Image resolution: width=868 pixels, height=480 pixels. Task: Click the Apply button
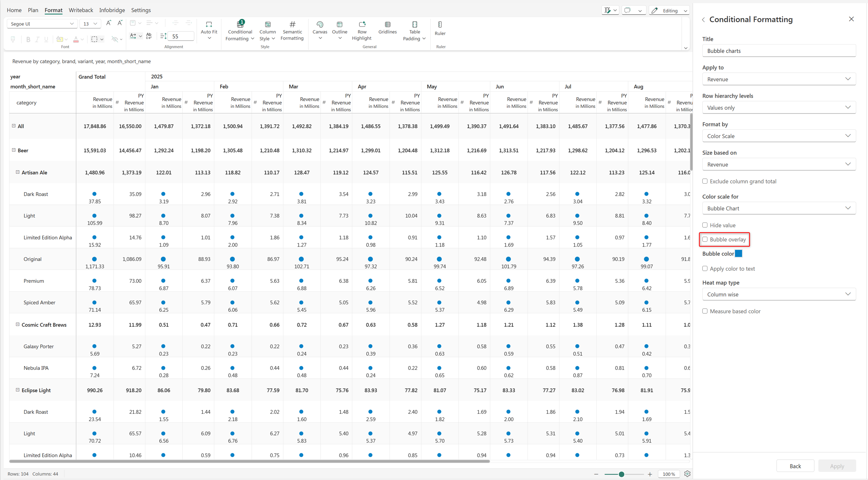coord(837,466)
